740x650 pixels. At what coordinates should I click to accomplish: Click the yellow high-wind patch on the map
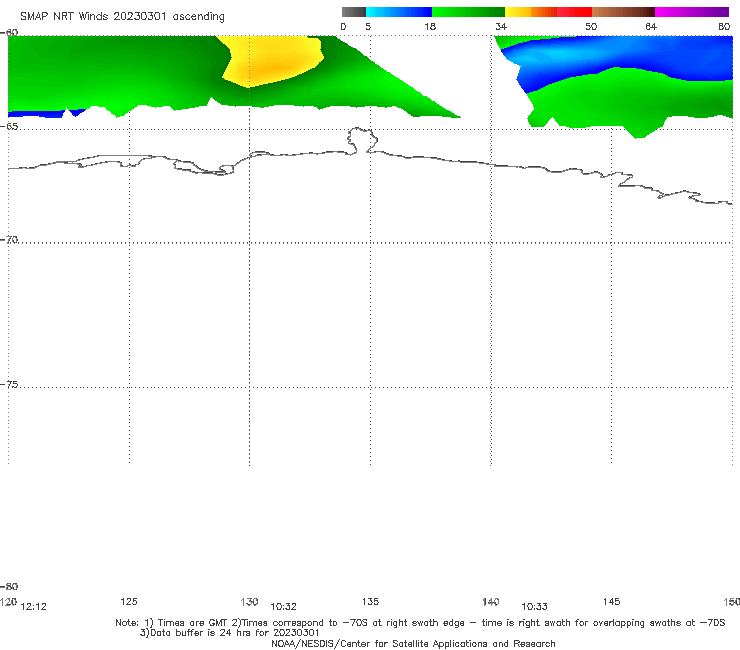(273, 60)
